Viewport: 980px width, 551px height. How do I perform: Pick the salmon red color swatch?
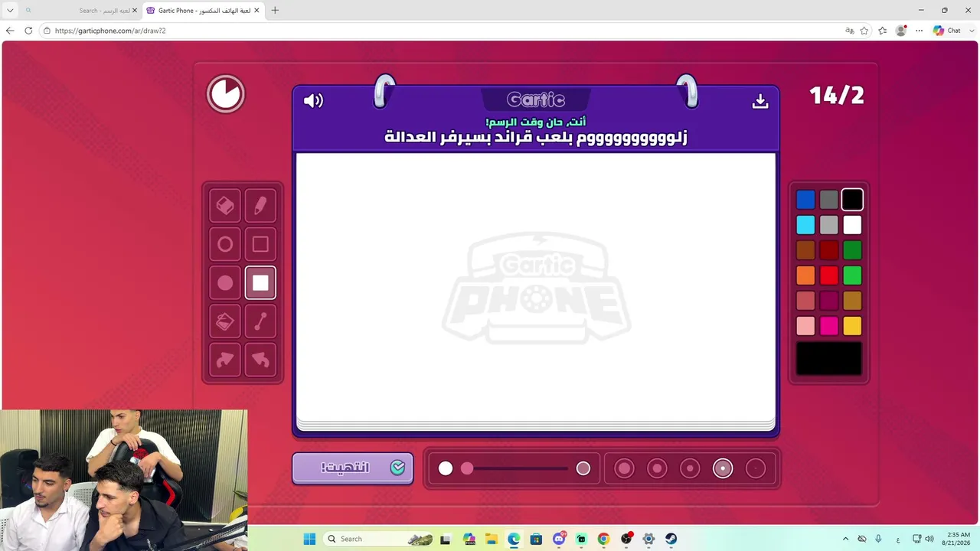click(805, 301)
